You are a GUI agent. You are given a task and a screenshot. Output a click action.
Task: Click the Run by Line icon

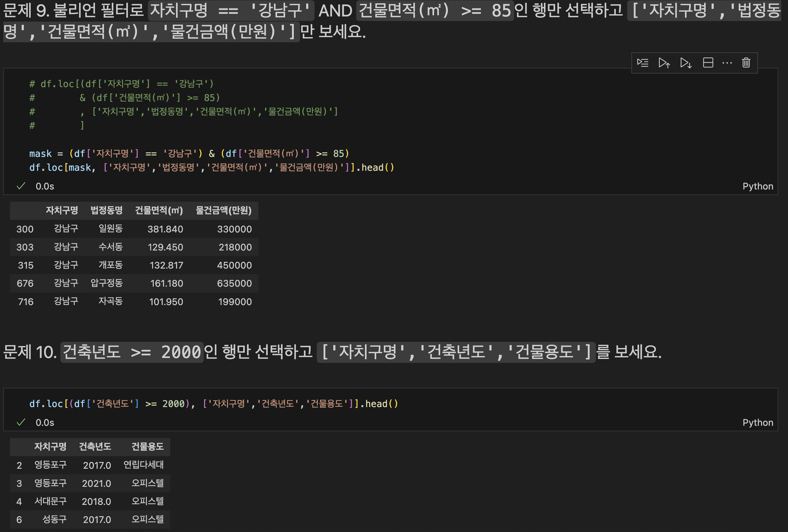pyautogui.click(x=643, y=63)
